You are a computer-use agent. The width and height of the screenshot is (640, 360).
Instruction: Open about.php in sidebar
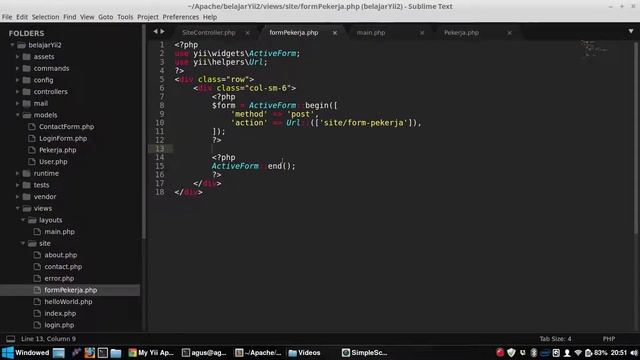tap(60, 255)
